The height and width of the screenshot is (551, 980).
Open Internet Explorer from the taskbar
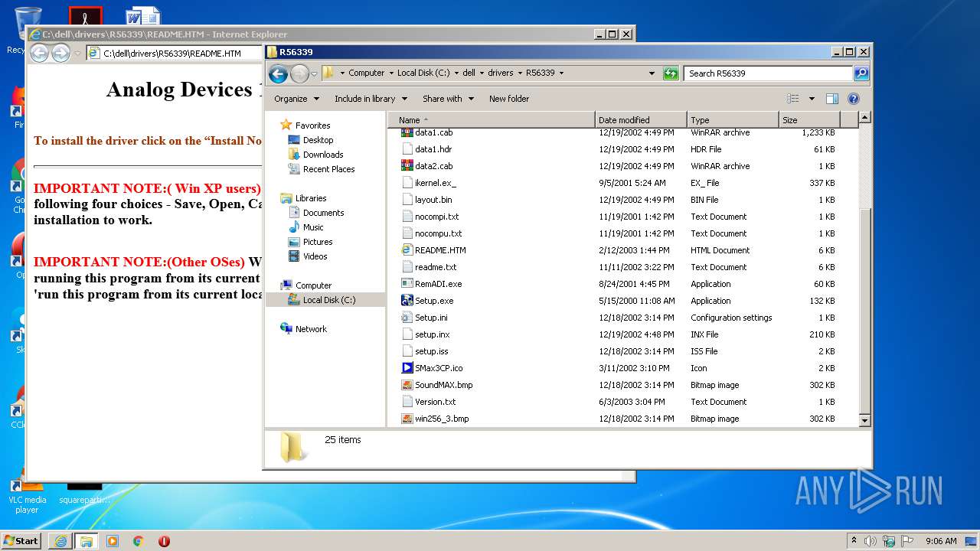click(x=60, y=541)
